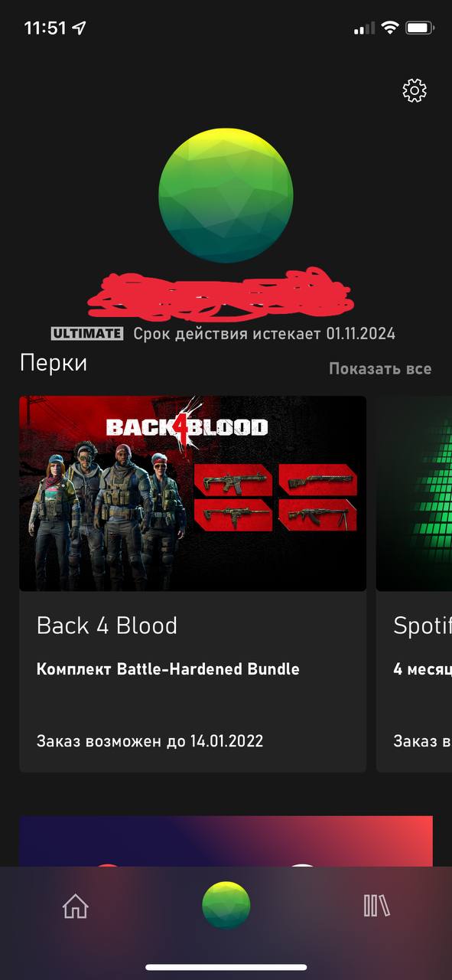Open the purple-red promo banner below perks

(226, 841)
